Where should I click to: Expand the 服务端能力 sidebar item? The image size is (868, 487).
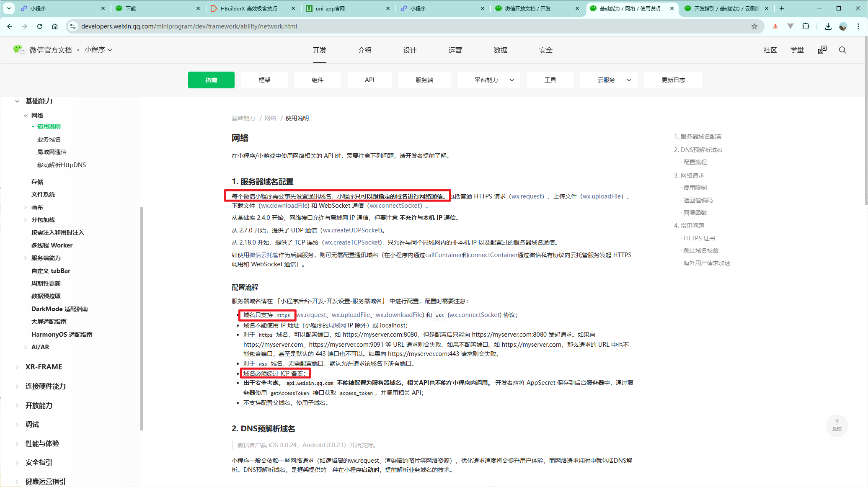click(26, 258)
